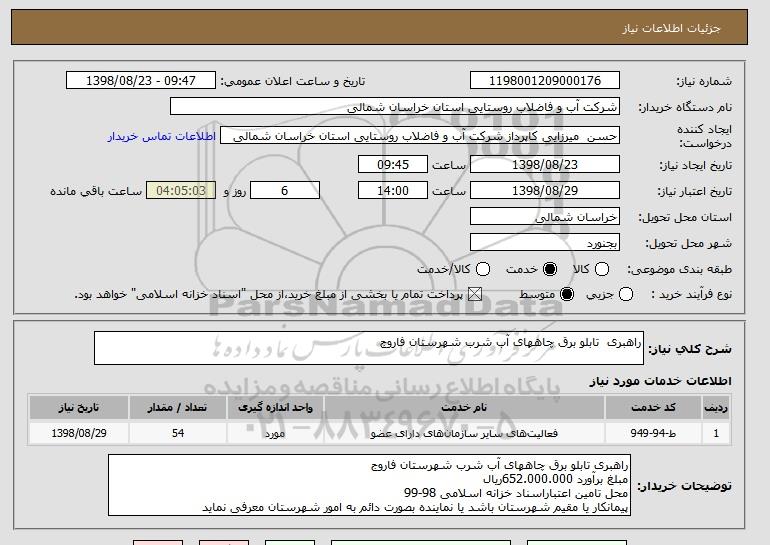Click the نام دستگاه خریدار field
This screenshot has width=770, height=545.
395,107
